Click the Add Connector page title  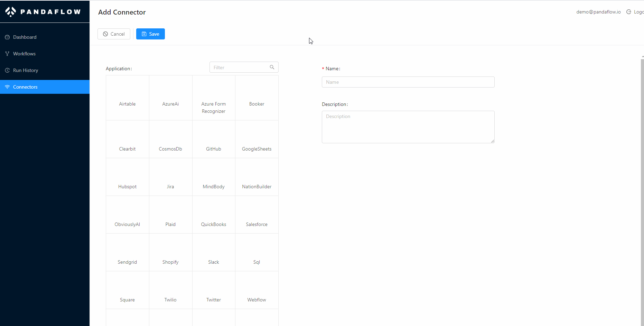(122, 12)
